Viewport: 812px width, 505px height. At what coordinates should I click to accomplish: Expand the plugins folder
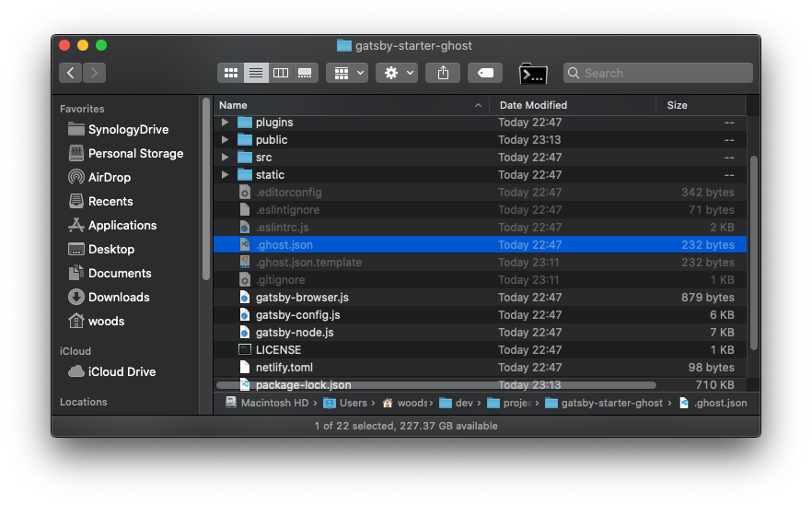(x=225, y=123)
